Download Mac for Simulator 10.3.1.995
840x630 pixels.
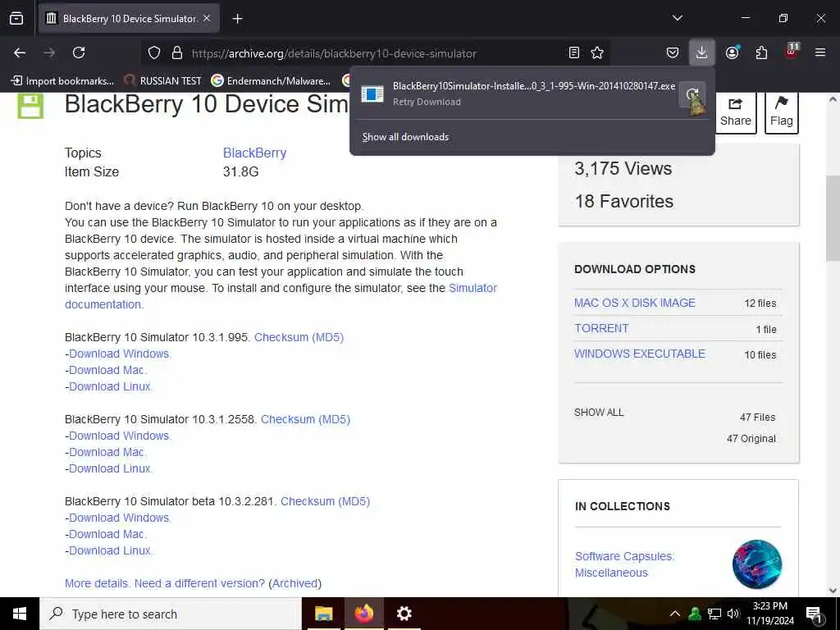(x=107, y=370)
